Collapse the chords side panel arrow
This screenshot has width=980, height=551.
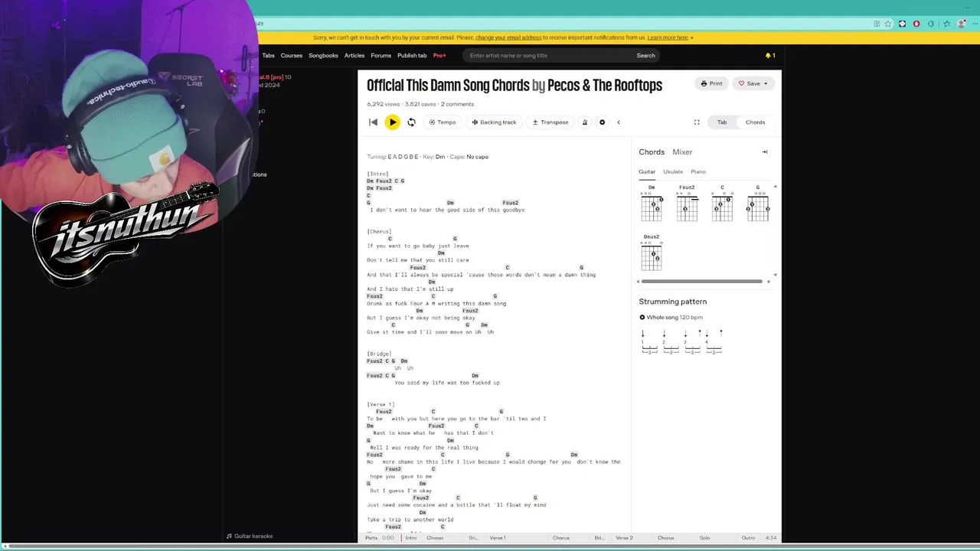click(764, 152)
